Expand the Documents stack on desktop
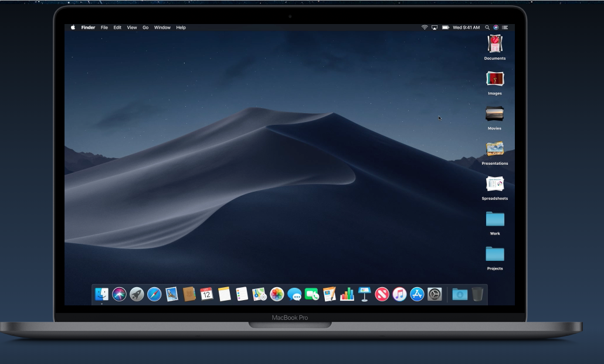 coord(495,44)
